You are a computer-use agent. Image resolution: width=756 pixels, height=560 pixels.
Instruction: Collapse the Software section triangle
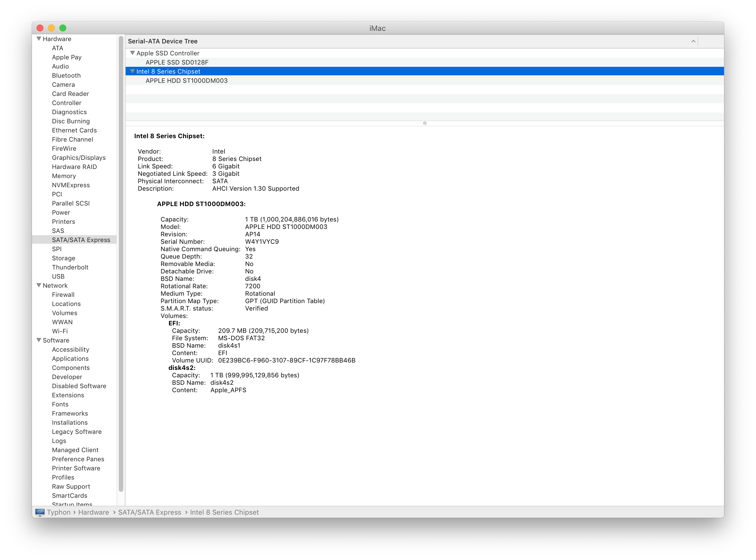click(x=39, y=340)
